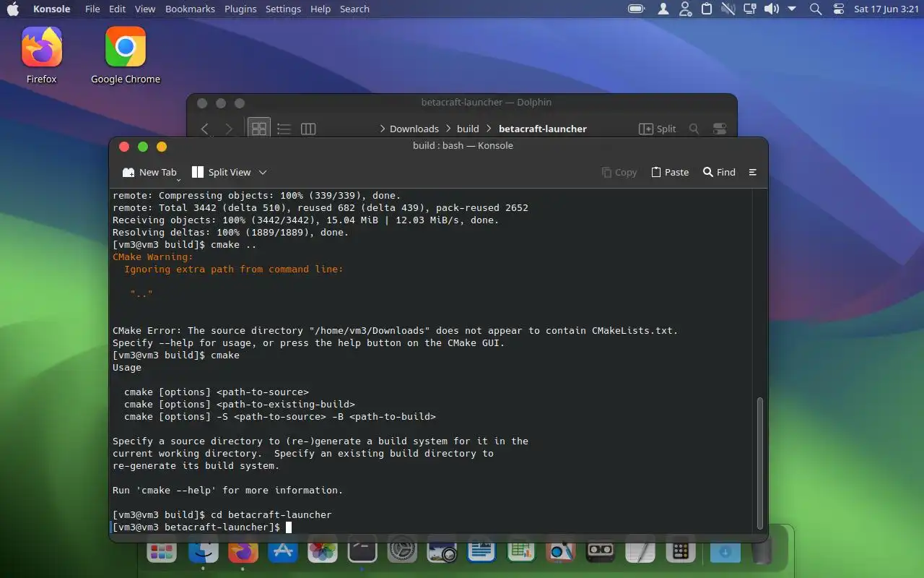Open the View menu

coord(145,9)
